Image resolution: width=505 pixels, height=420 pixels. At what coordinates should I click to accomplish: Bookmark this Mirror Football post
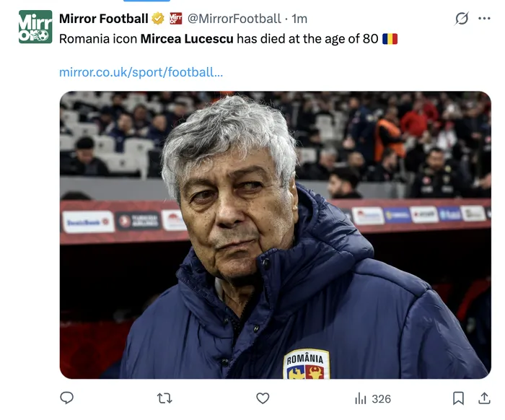457,398
